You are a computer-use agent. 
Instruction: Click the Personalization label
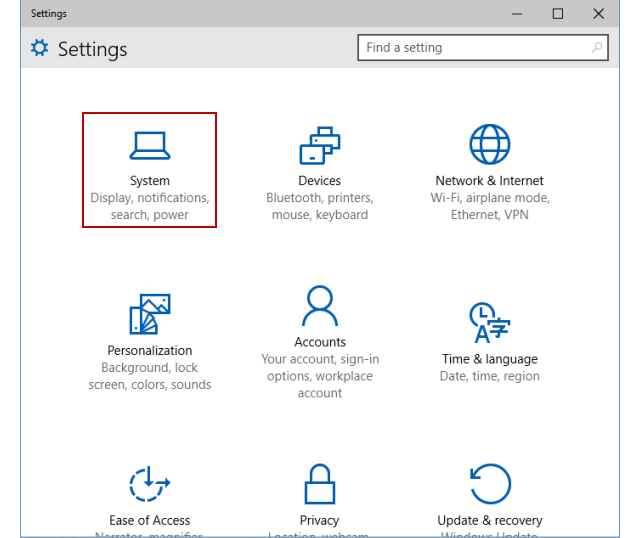(x=150, y=350)
